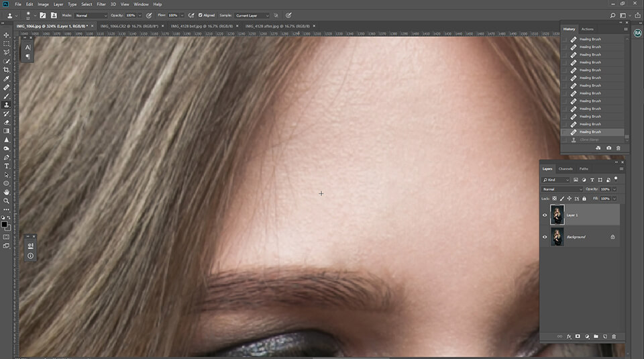The height and width of the screenshot is (359, 644).
Task: Open the search icon in options bar
Action: (612, 15)
